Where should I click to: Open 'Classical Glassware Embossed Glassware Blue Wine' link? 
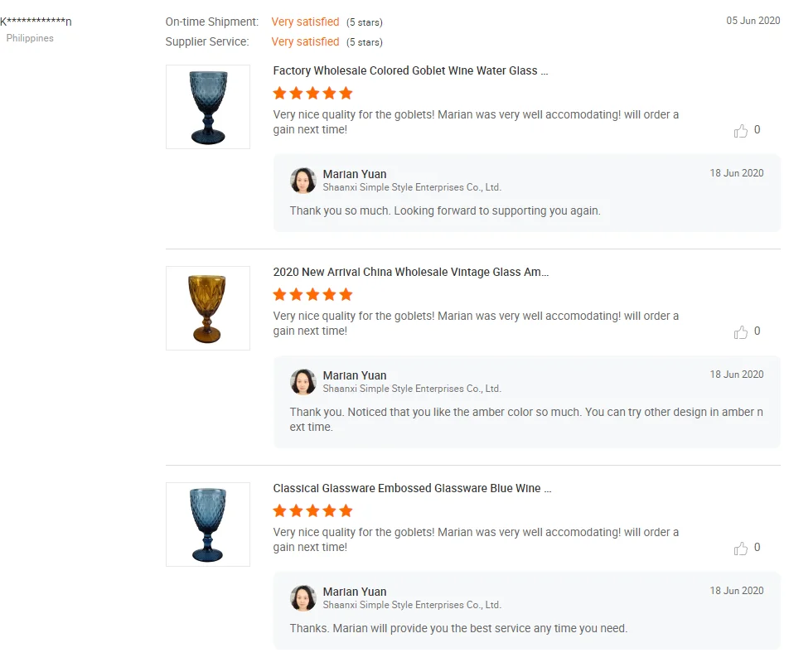tap(412, 489)
